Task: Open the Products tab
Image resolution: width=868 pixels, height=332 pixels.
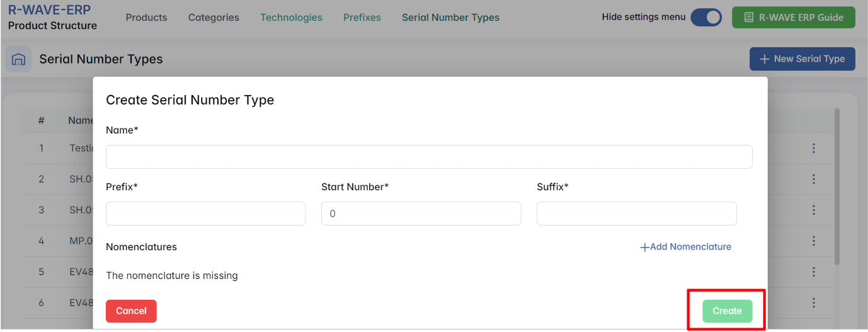Action: [x=146, y=18]
